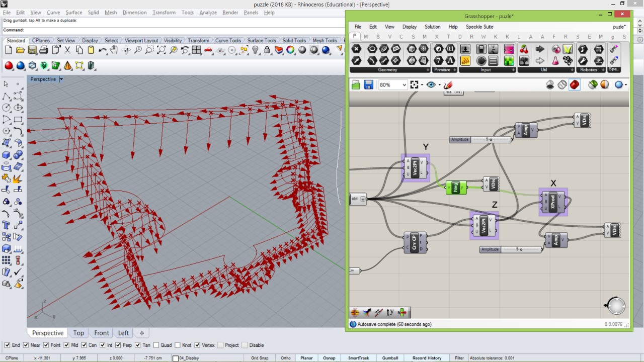Select the Box solid tool in left sidebar
The image size is (644, 362).
click(x=7, y=155)
